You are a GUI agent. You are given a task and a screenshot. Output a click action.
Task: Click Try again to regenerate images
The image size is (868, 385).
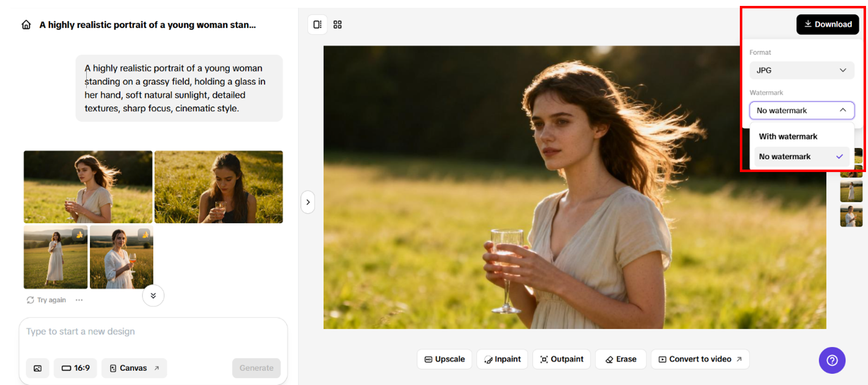46,300
